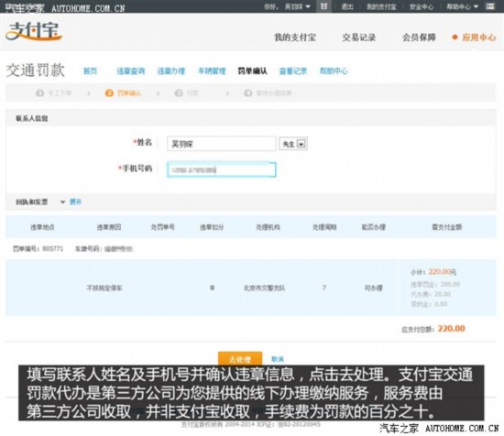Click the 处理周期 column header

tap(324, 227)
